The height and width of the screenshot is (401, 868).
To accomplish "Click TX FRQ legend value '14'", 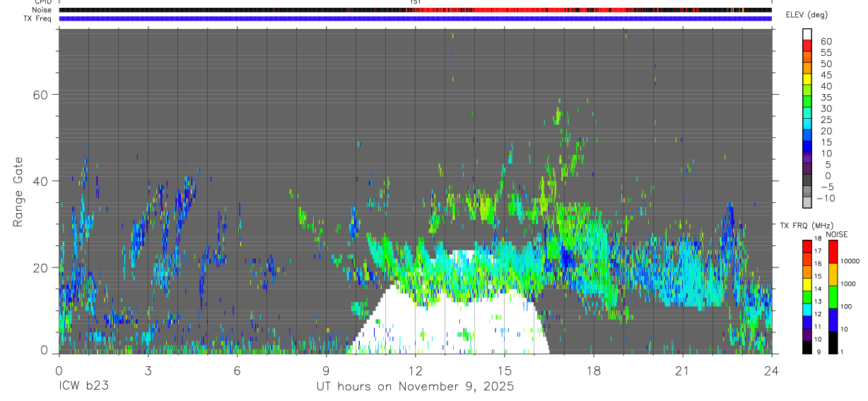I will (x=818, y=289).
